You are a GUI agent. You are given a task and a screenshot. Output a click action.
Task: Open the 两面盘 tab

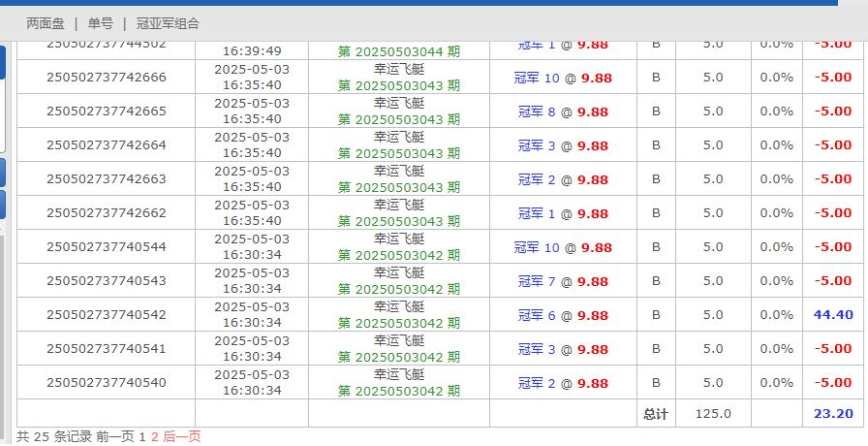click(x=46, y=23)
